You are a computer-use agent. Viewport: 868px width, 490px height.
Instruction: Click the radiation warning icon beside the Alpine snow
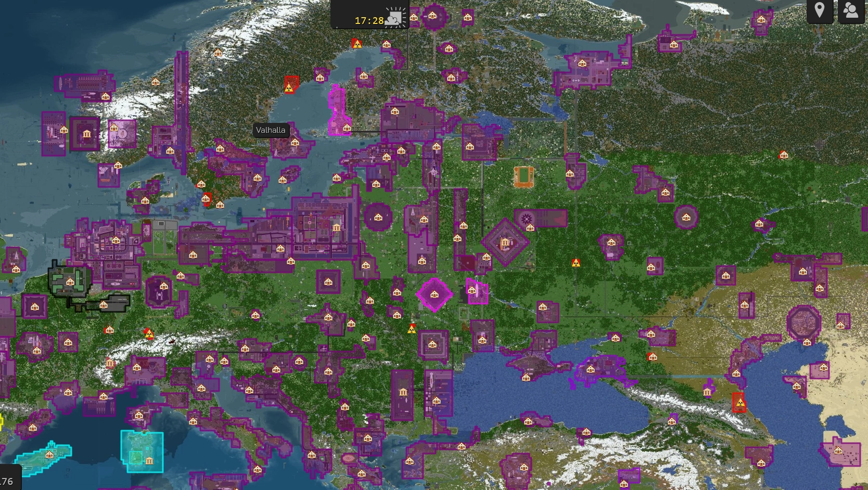click(x=149, y=334)
